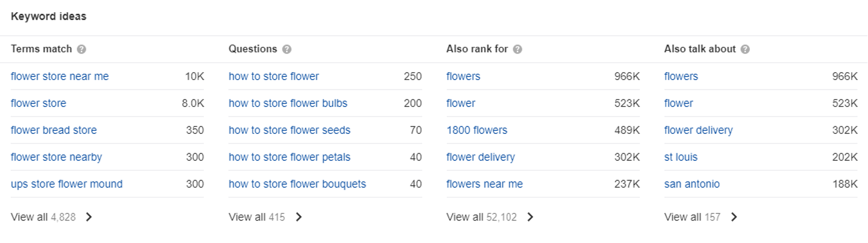Open how to store flower bouquets
Viewport: 868px width, 243px height.
(x=297, y=184)
